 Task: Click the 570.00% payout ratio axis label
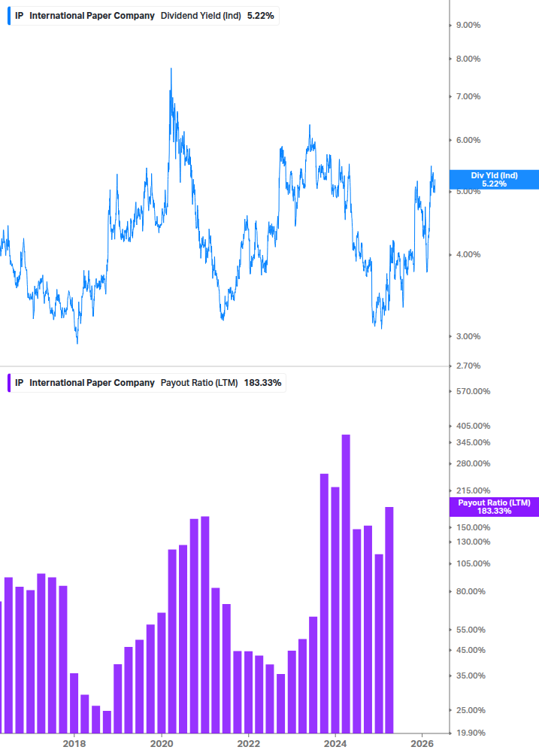click(473, 391)
